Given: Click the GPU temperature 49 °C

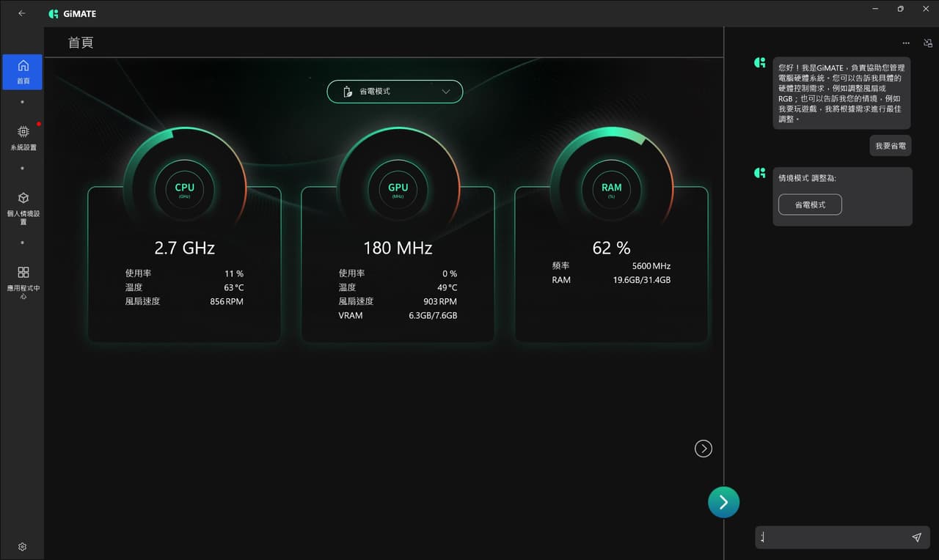Looking at the screenshot, I should click(447, 287).
